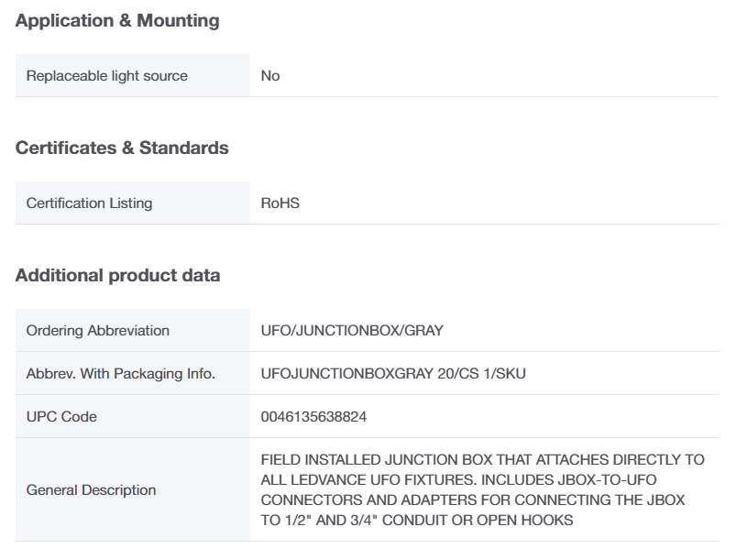Click the Certificates & Standards heading
The height and width of the screenshot is (560, 747).
pyautogui.click(x=122, y=148)
